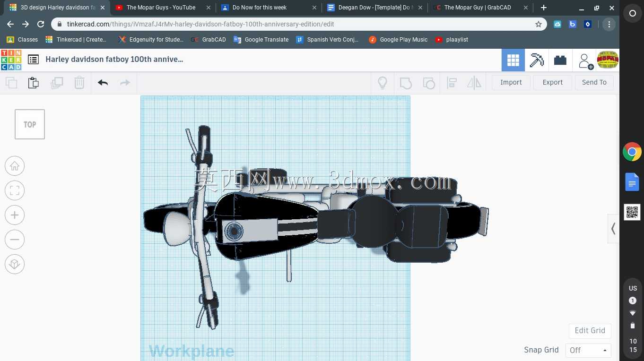Viewport: 644px width, 361px height.
Task: Open the Google Play Music bookmark
Action: pyautogui.click(x=398, y=40)
